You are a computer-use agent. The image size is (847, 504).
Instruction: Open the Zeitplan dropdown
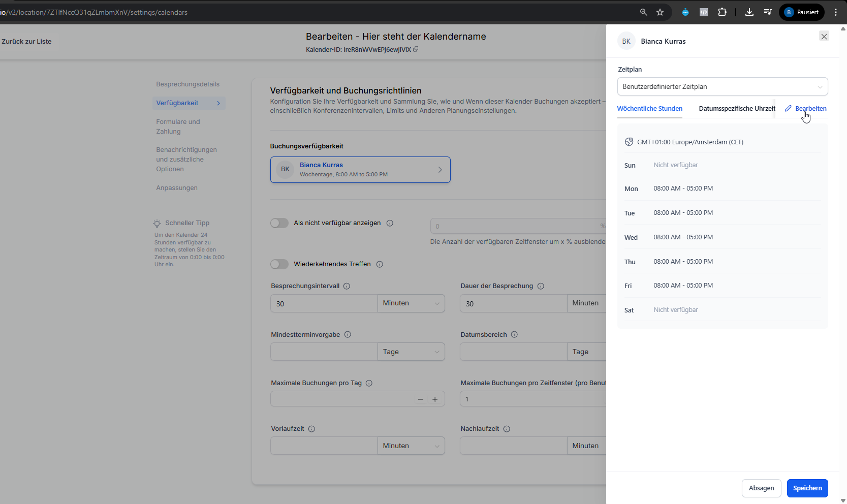coord(722,87)
